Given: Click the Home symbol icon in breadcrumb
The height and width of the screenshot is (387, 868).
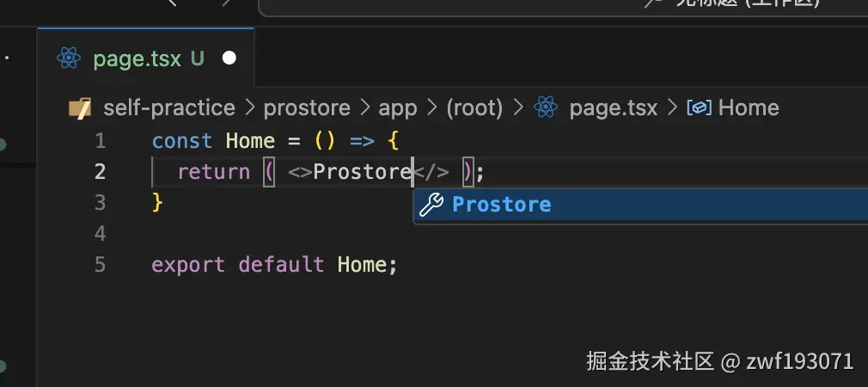Looking at the screenshot, I should [700, 108].
